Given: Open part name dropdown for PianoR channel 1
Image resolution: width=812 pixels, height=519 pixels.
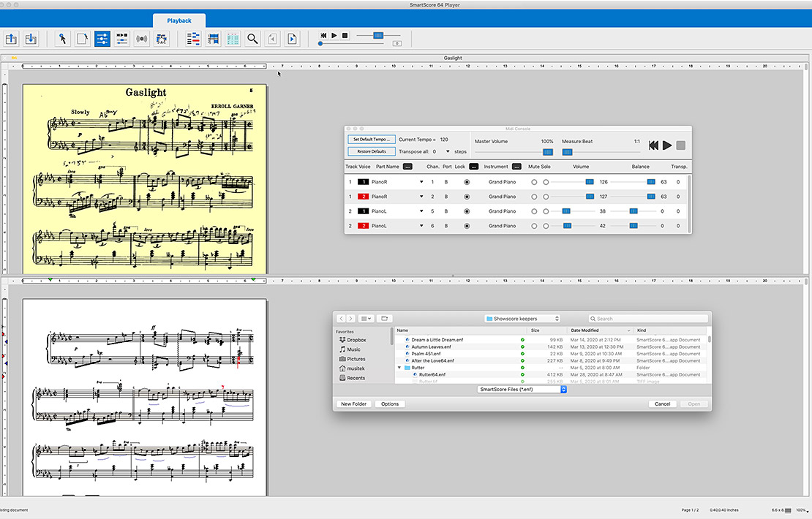Looking at the screenshot, I should (x=421, y=182).
